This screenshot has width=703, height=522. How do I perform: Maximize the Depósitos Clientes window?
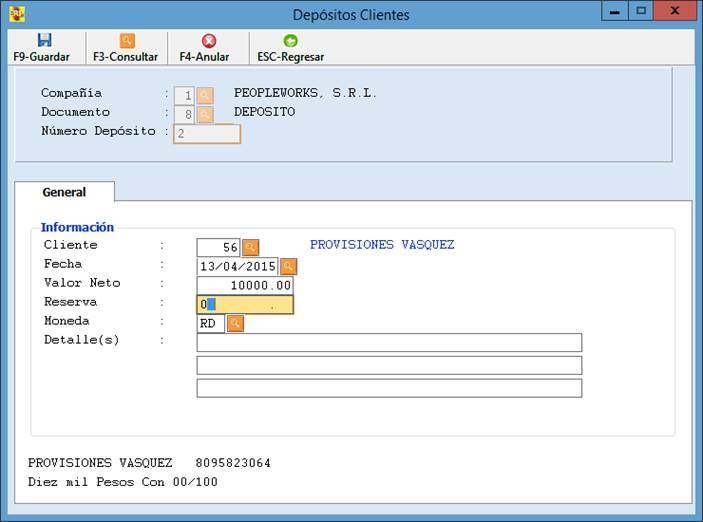point(641,11)
